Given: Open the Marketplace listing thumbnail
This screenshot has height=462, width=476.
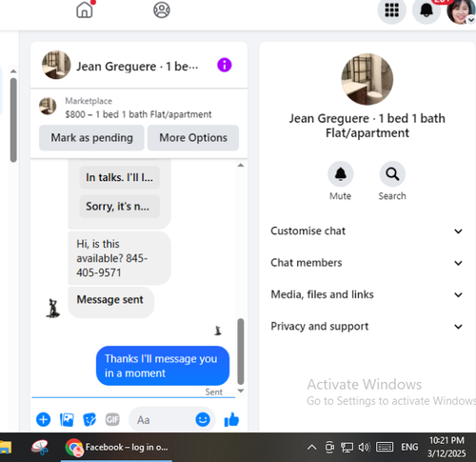Looking at the screenshot, I should [x=48, y=106].
